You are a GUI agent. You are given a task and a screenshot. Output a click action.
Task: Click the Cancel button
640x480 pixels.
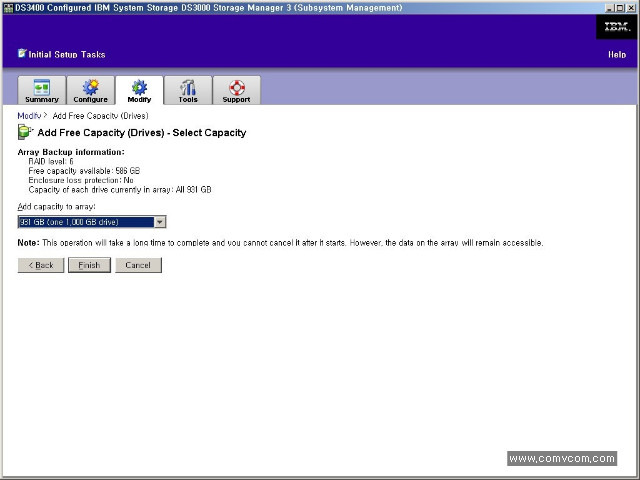point(138,265)
